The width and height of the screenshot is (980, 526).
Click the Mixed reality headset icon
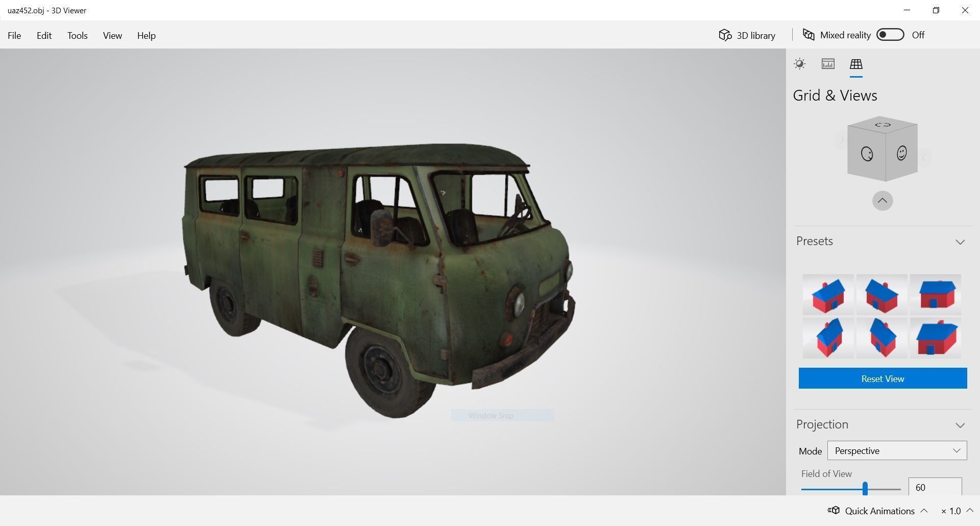tap(808, 35)
